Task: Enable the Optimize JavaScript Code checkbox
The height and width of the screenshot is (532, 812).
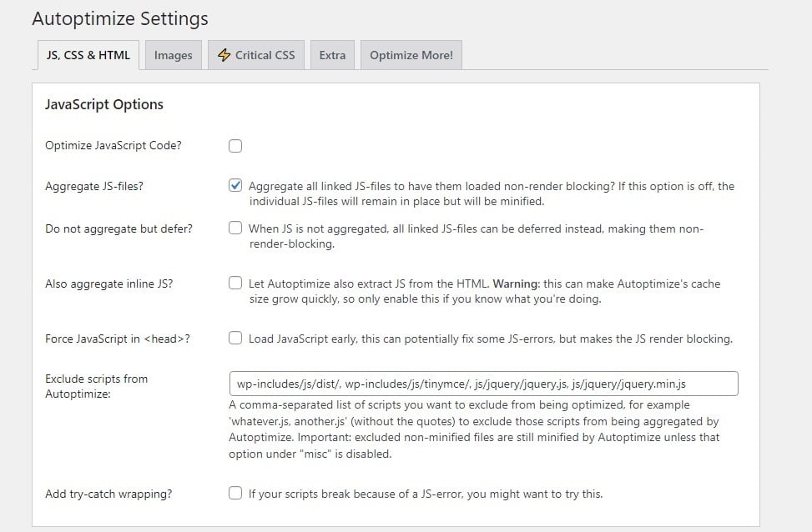Action: click(x=235, y=145)
